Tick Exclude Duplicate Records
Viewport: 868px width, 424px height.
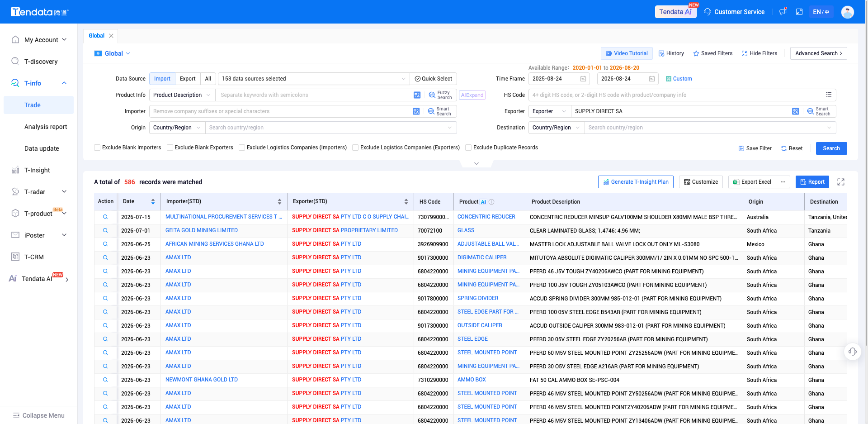pos(468,148)
